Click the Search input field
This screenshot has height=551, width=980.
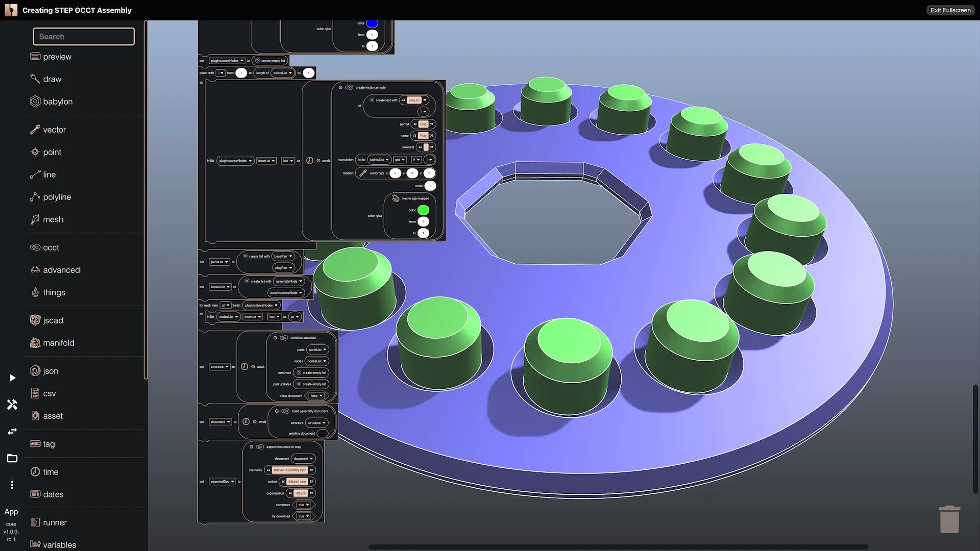(x=83, y=36)
